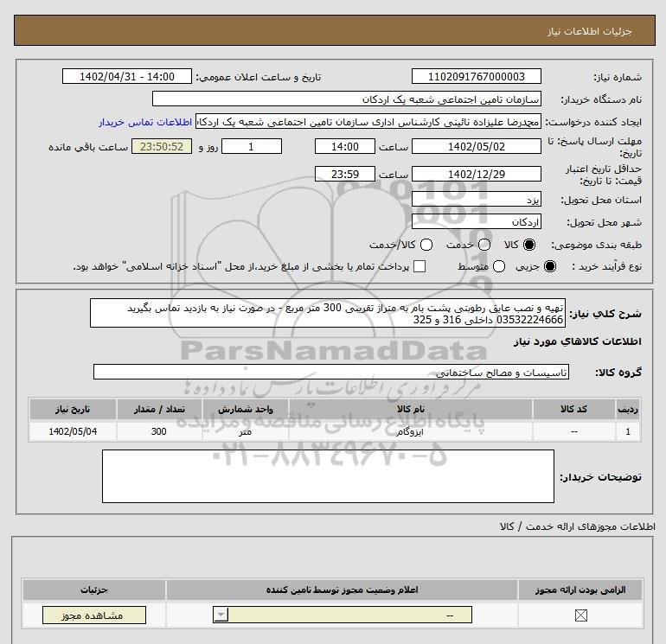Screen dimensions: 666x644
Task: Click the مشاهده مجوز button
Action: point(94,615)
